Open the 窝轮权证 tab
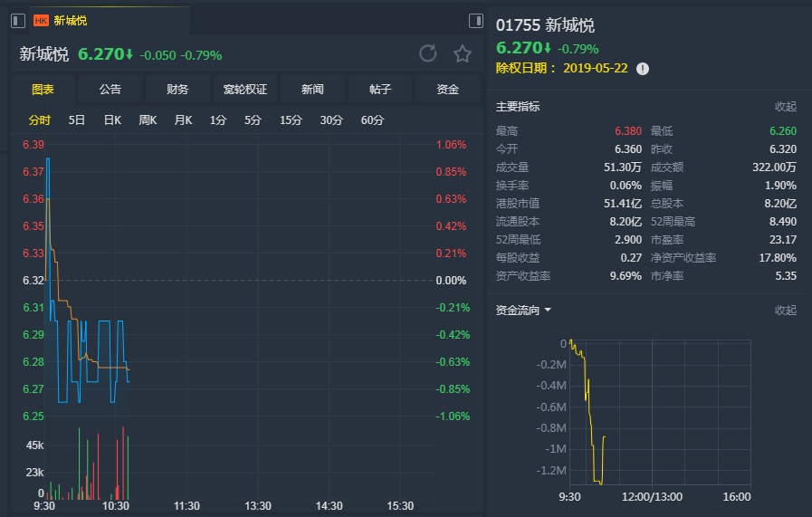The height and width of the screenshot is (517, 812). click(245, 90)
